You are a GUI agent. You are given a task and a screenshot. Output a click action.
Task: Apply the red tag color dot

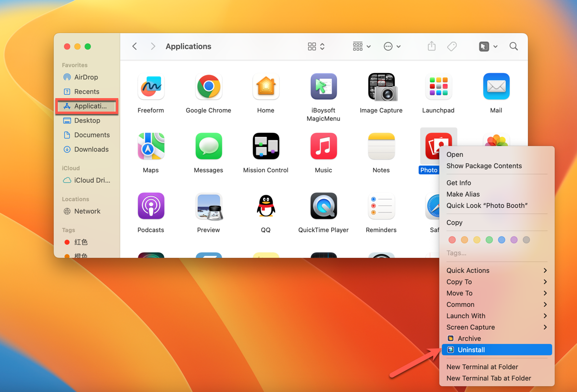point(452,240)
